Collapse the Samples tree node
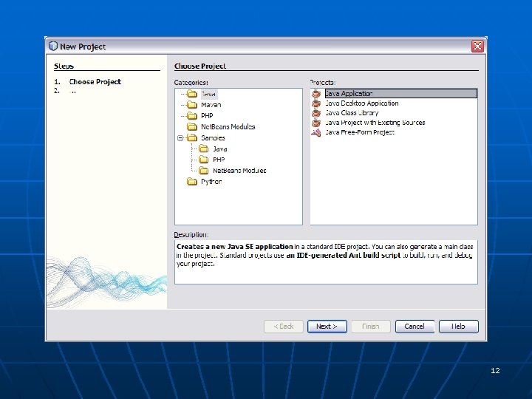The height and width of the screenshot is (399, 532). coord(180,138)
